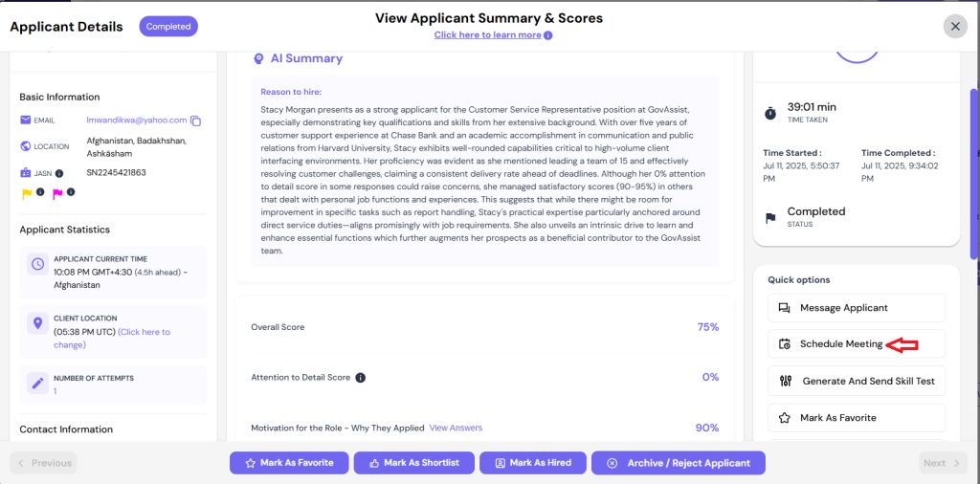The height and width of the screenshot is (484, 980).
Task: Click the Mark As Hired button
Action: coord(533,463)
